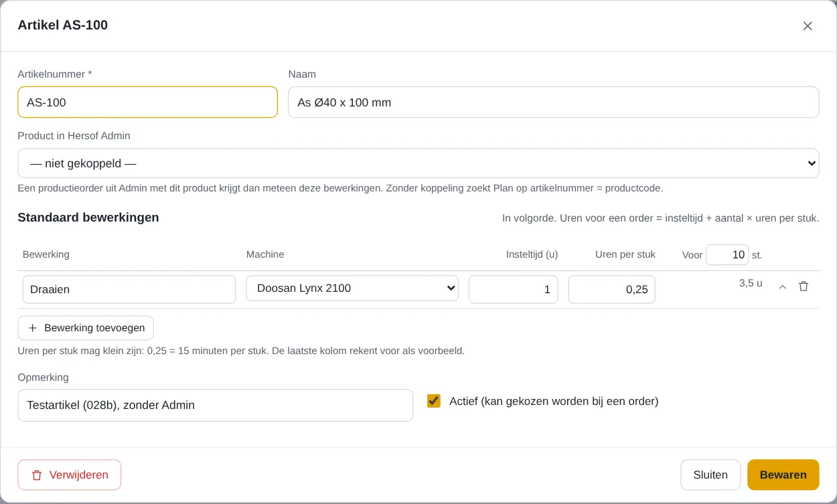Click the trash icon in Verwijderen button

(37, 475)
